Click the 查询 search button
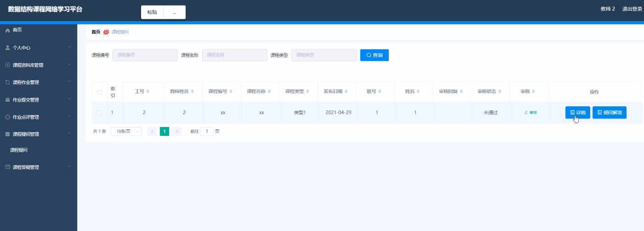Screen dimensions: 644x231 [374, 55]
